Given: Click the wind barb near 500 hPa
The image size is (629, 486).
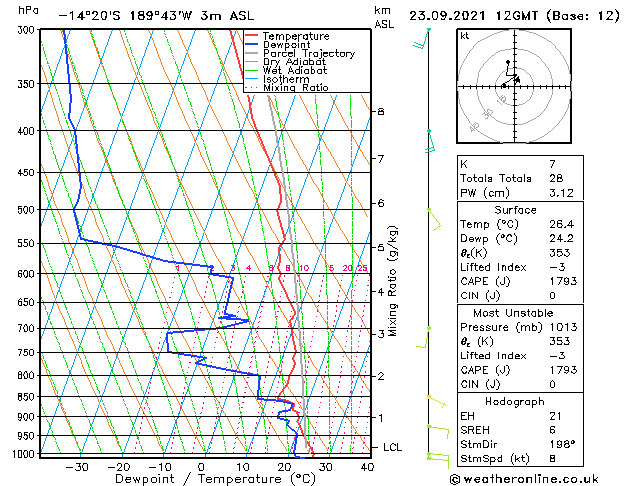Looking at the screenshot, I should pos(434,219).
